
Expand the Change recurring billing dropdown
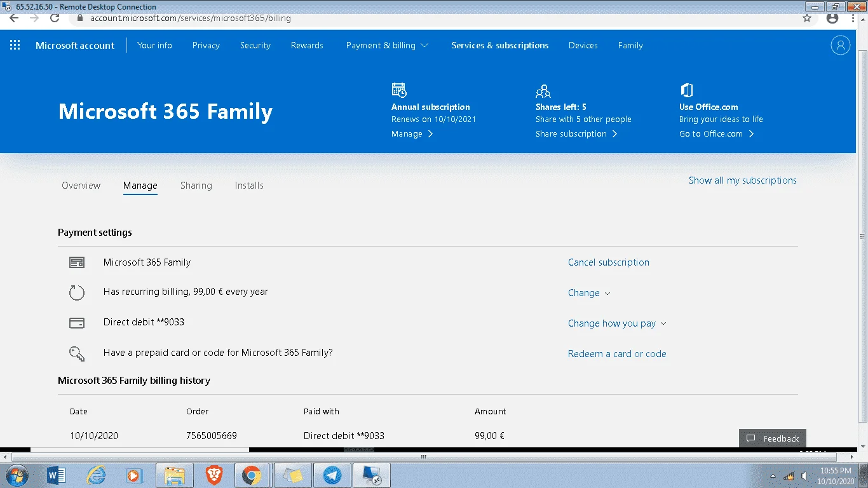coord(589,293)
